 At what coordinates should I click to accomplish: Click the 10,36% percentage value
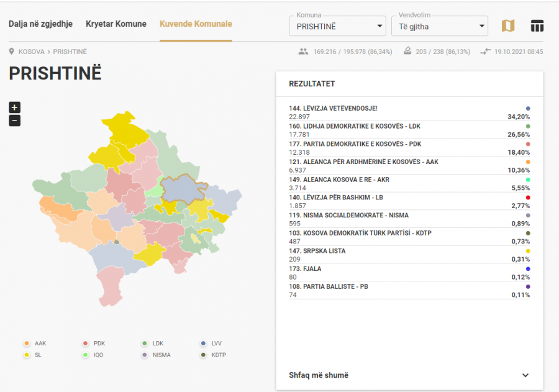coord(519,170)
